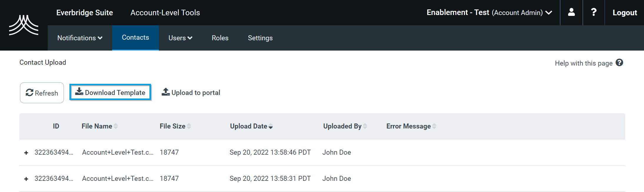Go to the Roles tab
644x192 pixels.
(x=220, y=38)
